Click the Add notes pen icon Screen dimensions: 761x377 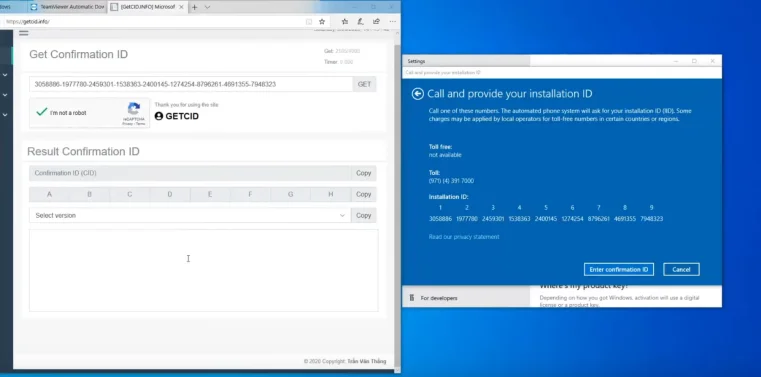click(x=360, y=22)
